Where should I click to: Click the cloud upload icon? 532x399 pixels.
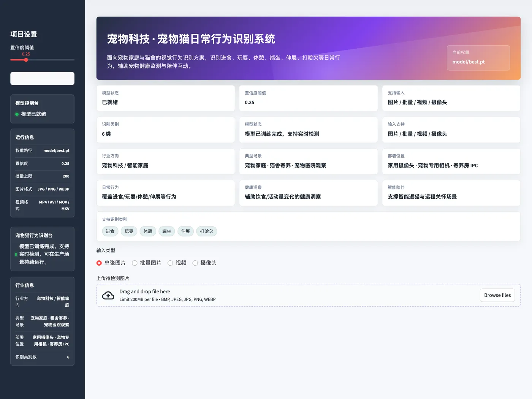[x=108, y=295]
